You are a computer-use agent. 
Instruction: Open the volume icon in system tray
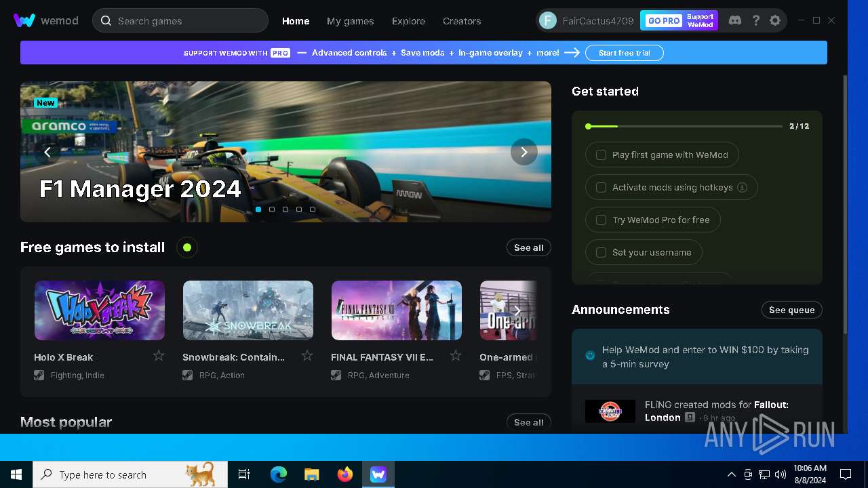(x=781, y=474)
